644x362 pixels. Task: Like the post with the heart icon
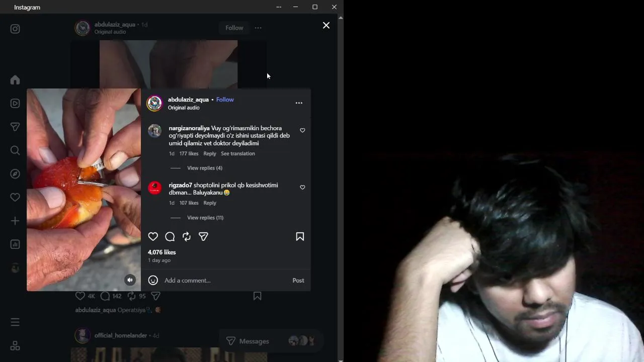coord(153,236)
